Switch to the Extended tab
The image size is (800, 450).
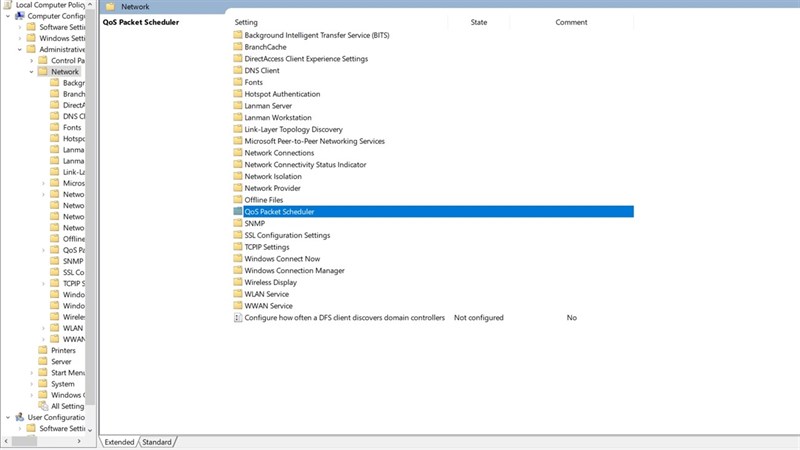tap(119, 441)
